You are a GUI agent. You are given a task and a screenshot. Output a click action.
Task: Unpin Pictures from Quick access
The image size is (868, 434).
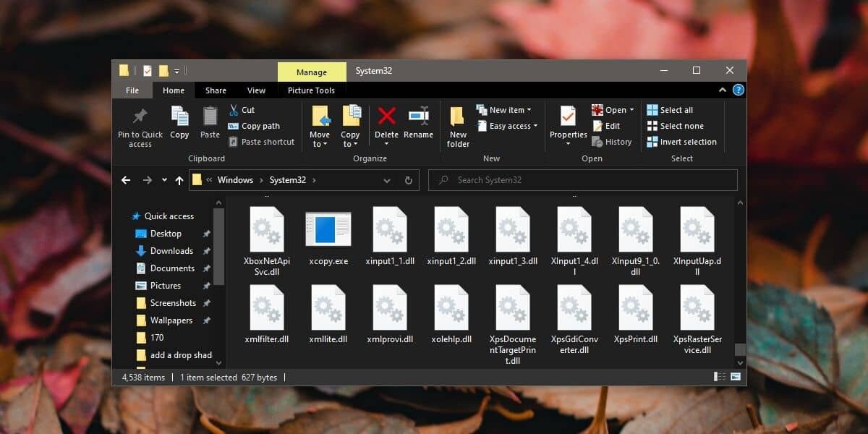(206, 286)
